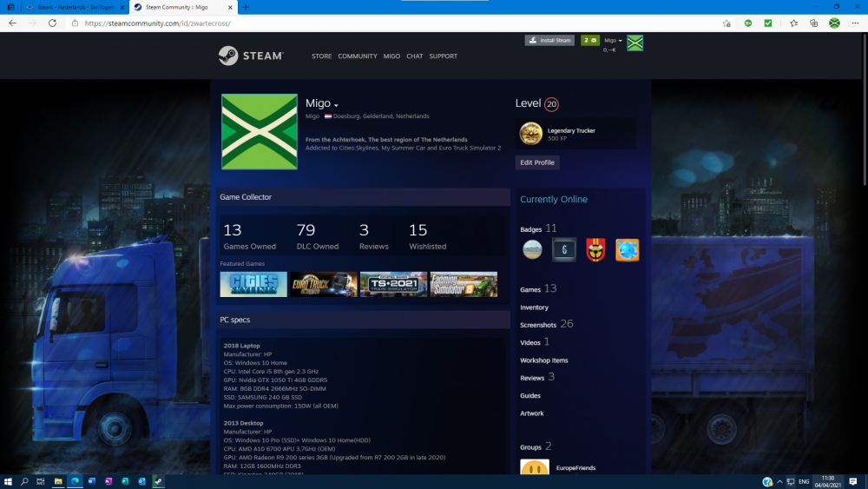Open the Windows Start menu
The width and height of the screenshot is (868, 489).
8,481
